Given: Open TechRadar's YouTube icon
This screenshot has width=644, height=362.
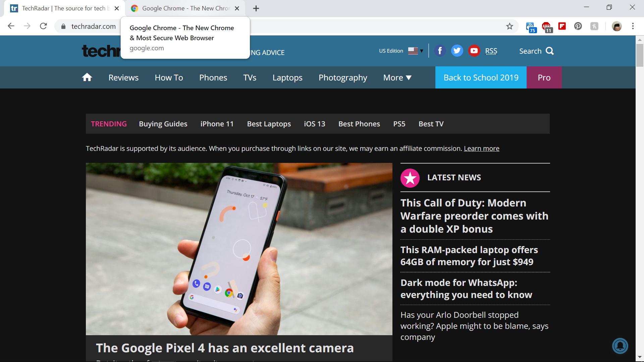Looking at the screenshot, I should (474, 51).
